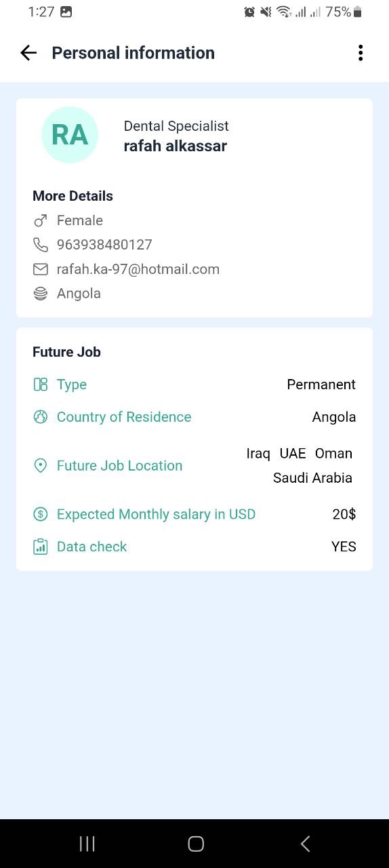Tap the Android home button
Screen dimensions: 389x868
(x=196, y=844)
